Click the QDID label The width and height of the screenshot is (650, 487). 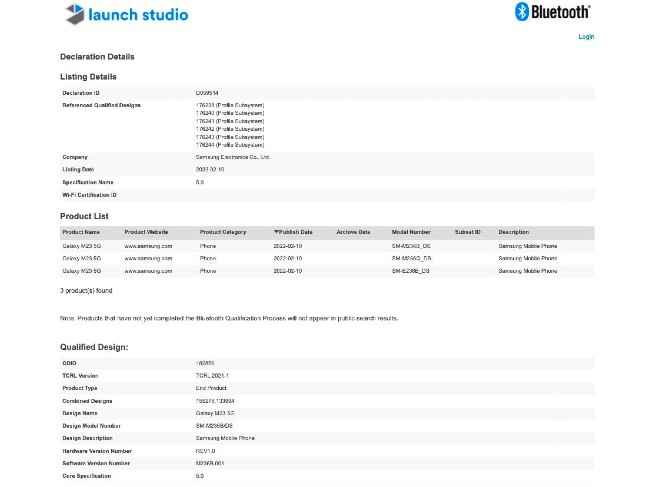pos(69,363)
